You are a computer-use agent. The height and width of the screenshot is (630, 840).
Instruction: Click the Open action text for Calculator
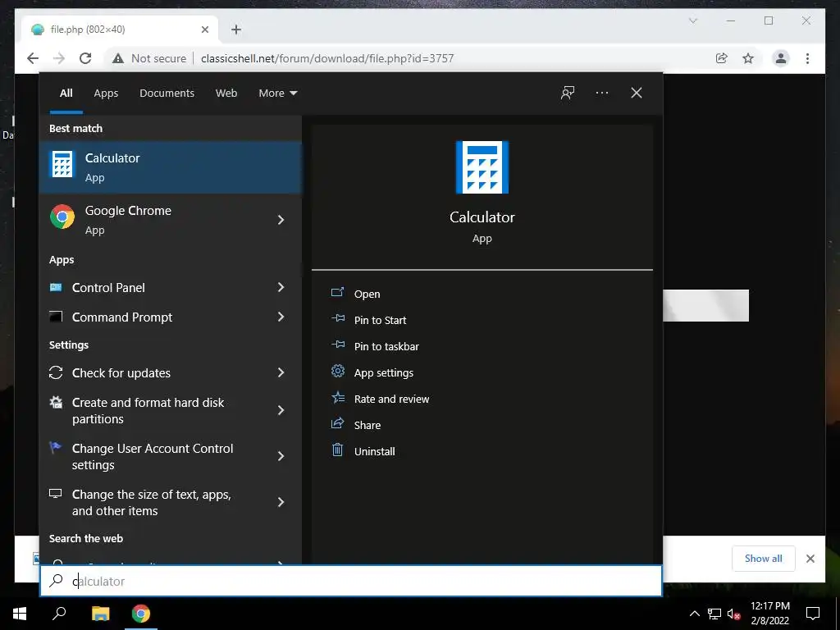point(367,294)
